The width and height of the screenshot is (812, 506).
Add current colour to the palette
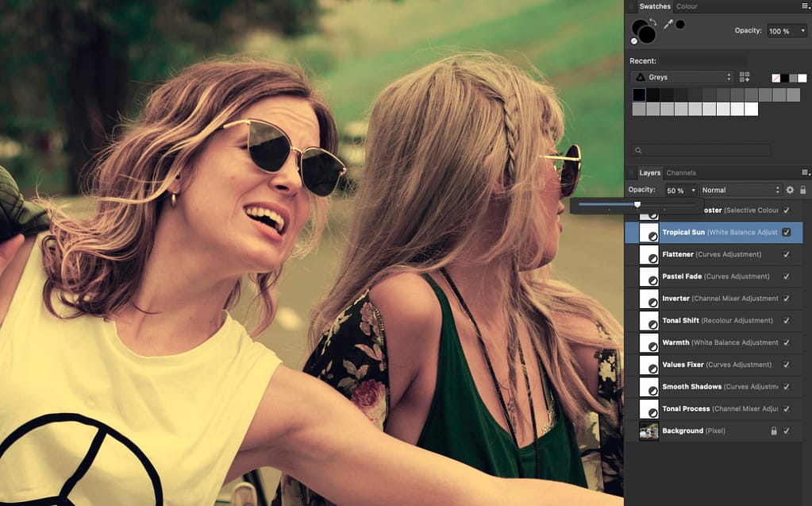pos(745,77)
